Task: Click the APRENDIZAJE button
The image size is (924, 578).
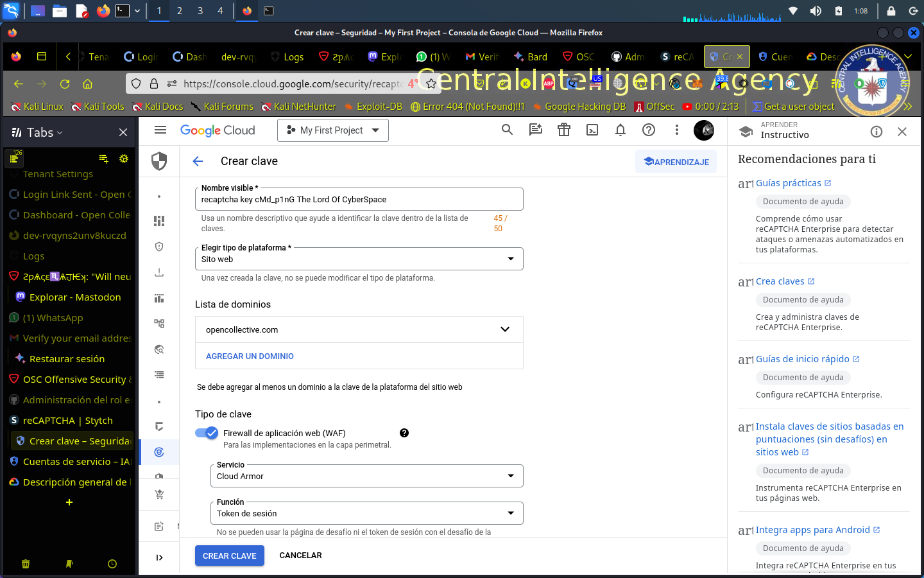Action: tap(676, 162)
